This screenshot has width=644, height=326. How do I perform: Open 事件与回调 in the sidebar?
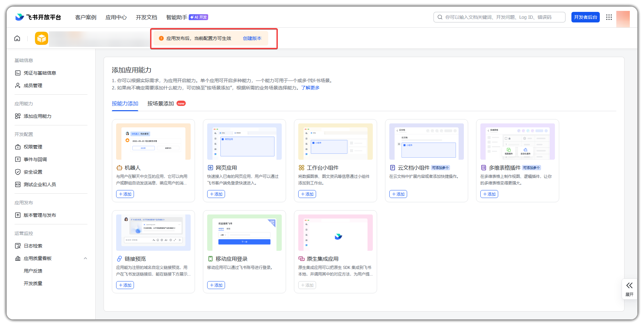click(35, 159)
